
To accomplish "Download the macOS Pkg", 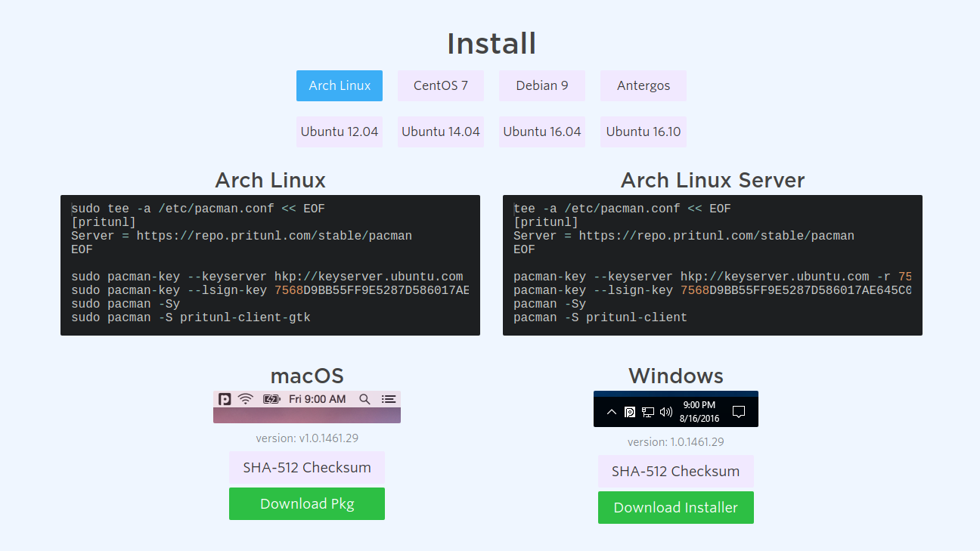I will point(307,504).
